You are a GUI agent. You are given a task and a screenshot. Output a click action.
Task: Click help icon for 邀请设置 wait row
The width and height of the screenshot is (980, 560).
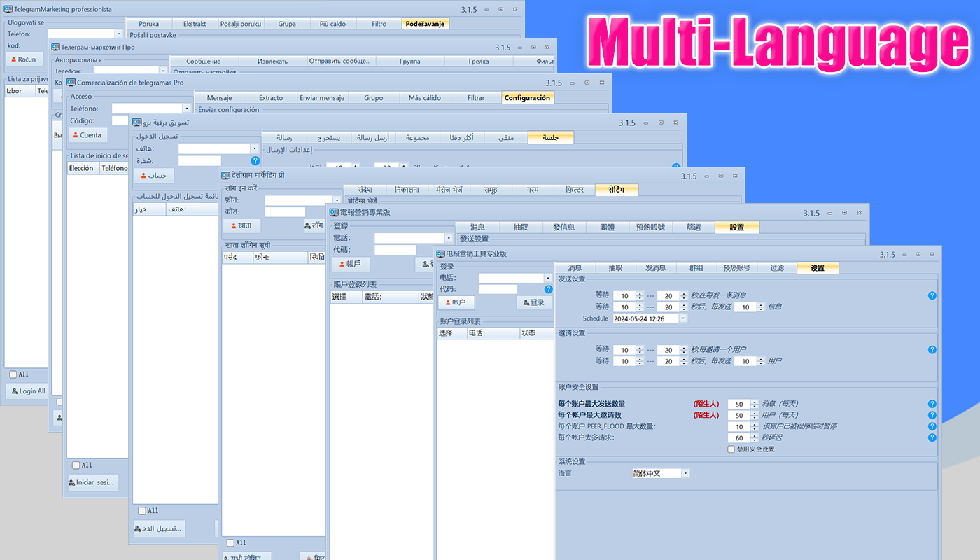[932, 350]
